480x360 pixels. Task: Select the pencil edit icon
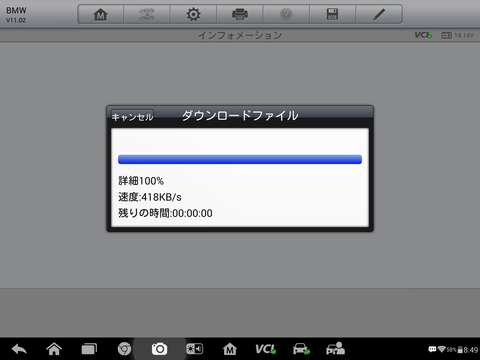pos(379,14)
